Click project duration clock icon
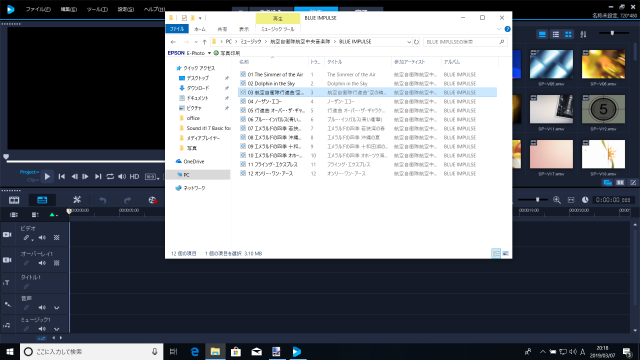 (585, 200)
